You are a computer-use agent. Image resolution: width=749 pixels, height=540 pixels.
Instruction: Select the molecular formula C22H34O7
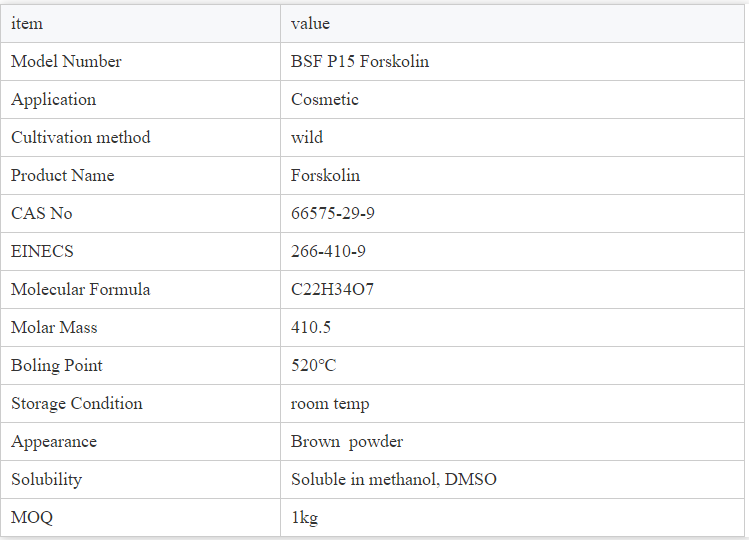(332, 290)
